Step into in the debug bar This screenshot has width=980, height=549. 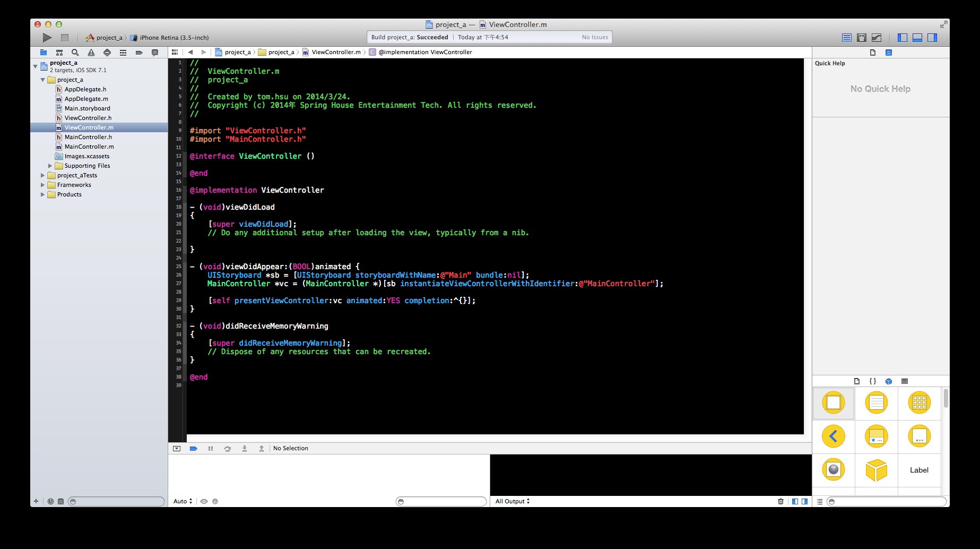245,449
